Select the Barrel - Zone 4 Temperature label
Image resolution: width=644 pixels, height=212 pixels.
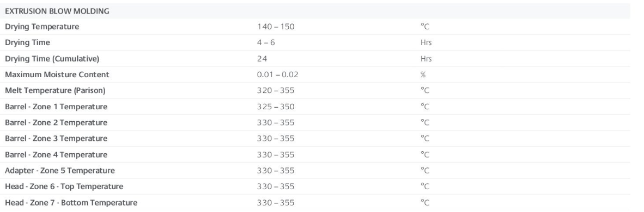click(x=56, y=154)
